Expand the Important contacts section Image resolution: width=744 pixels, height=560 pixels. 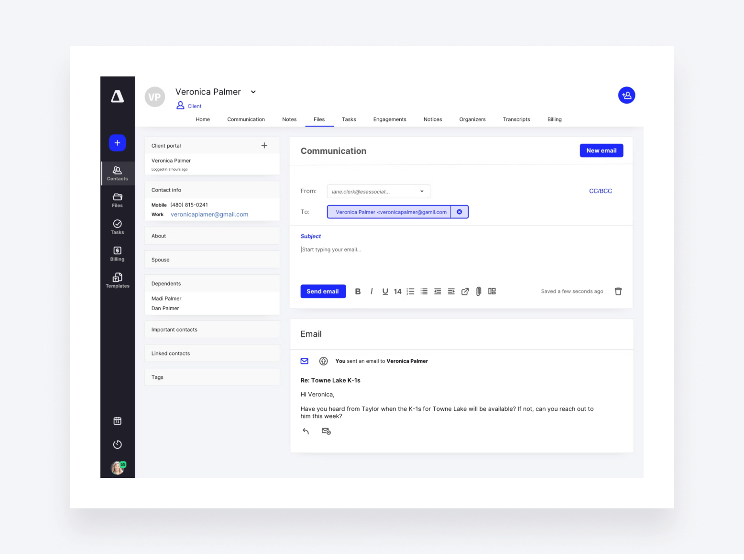tap(212, 330)
